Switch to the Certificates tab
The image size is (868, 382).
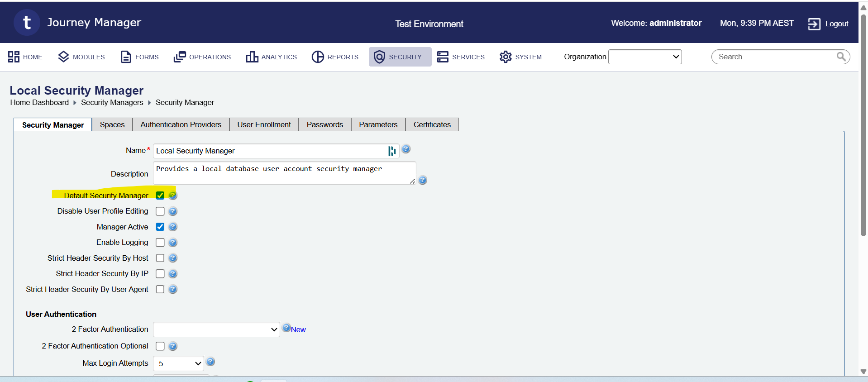432,124
